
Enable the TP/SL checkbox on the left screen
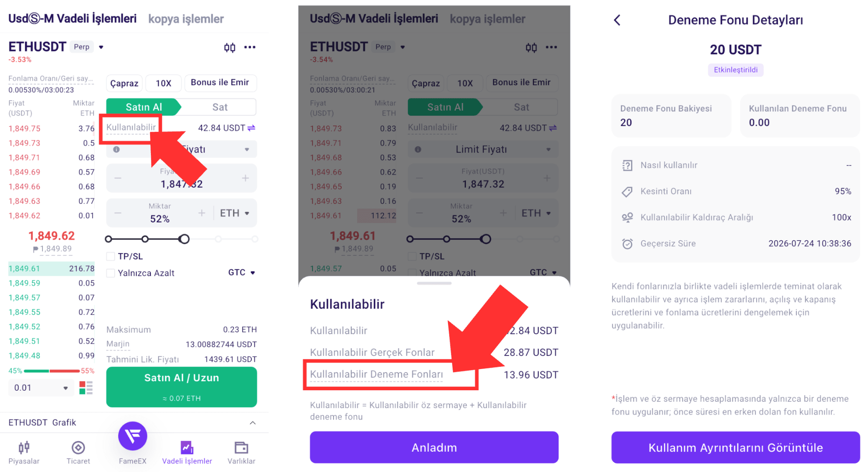tap(111, 256)
